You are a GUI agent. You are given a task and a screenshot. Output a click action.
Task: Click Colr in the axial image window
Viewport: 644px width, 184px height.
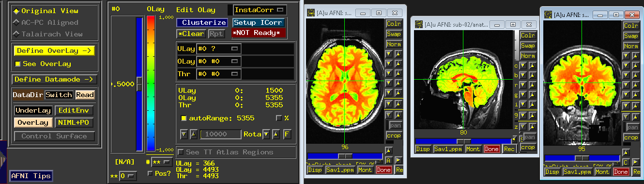click(394, 23)
